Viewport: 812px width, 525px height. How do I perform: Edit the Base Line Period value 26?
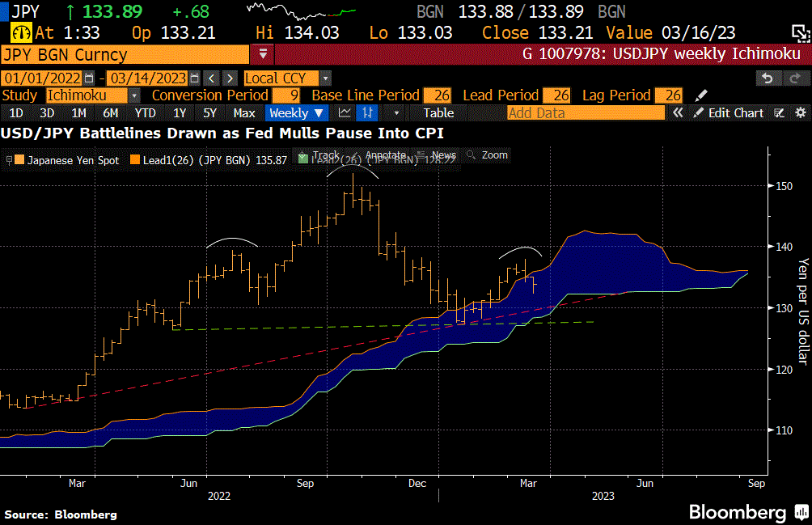pos(437,95)
